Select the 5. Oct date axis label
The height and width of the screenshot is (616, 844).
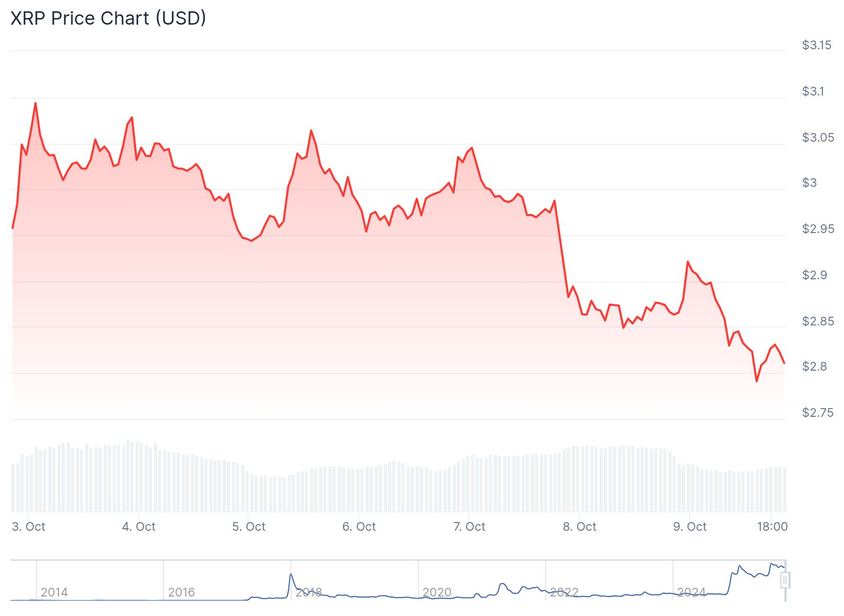click(x=249, y=527)
